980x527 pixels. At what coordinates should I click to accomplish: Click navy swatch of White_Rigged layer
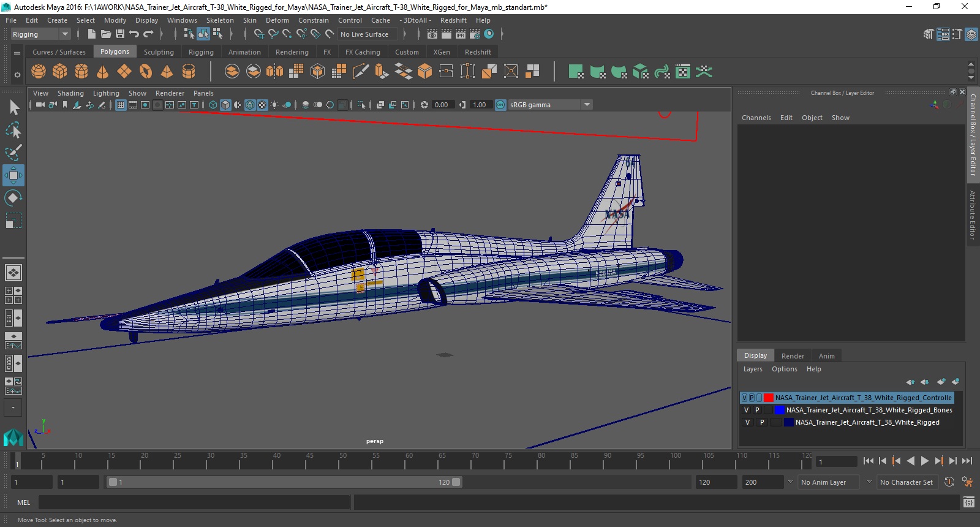[789, 422]
